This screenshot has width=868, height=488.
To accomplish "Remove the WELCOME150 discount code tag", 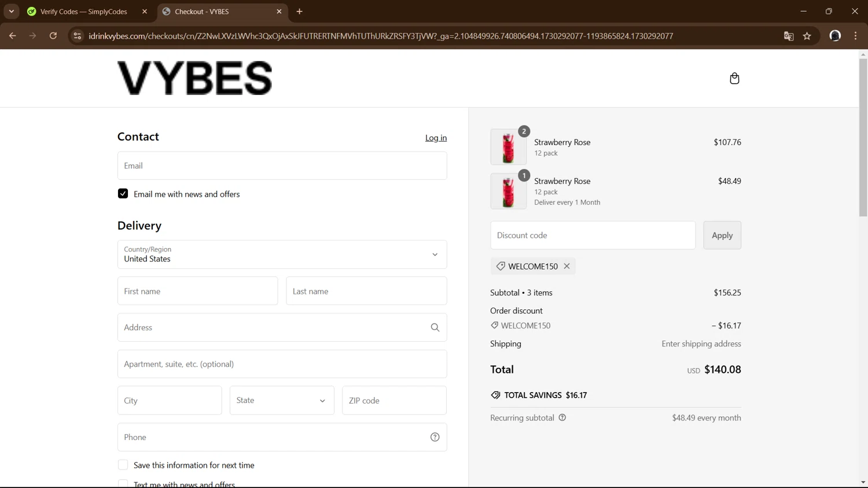I will (x=567, y=266).
